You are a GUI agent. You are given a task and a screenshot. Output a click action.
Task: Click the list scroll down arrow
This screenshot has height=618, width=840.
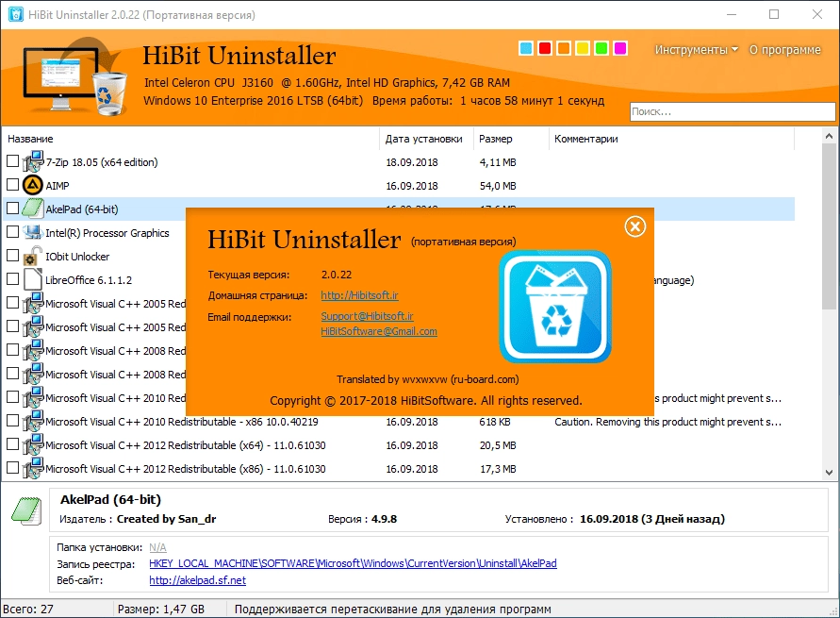830,472
